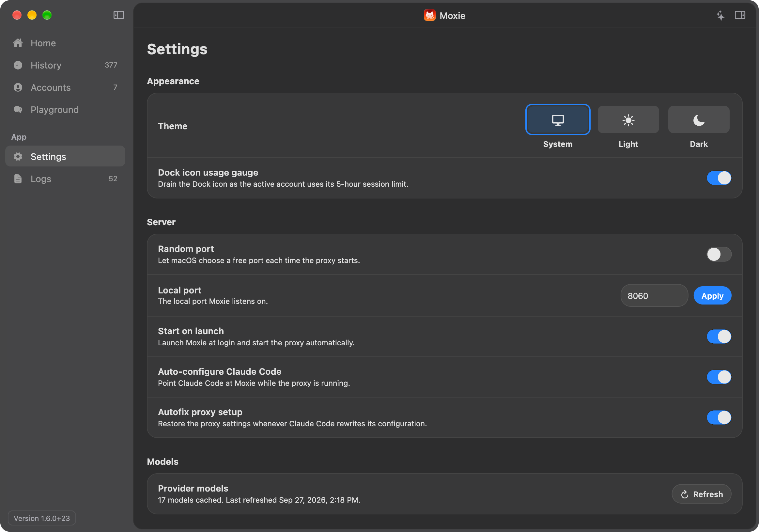Click the System theme label
The width and height of the screenshot is (759, 532).
point(558,144)
